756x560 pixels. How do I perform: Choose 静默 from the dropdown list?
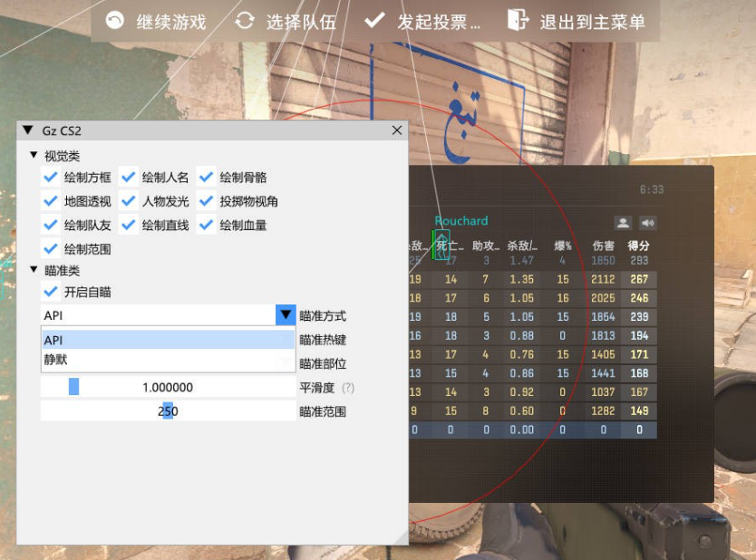point(169,360)
